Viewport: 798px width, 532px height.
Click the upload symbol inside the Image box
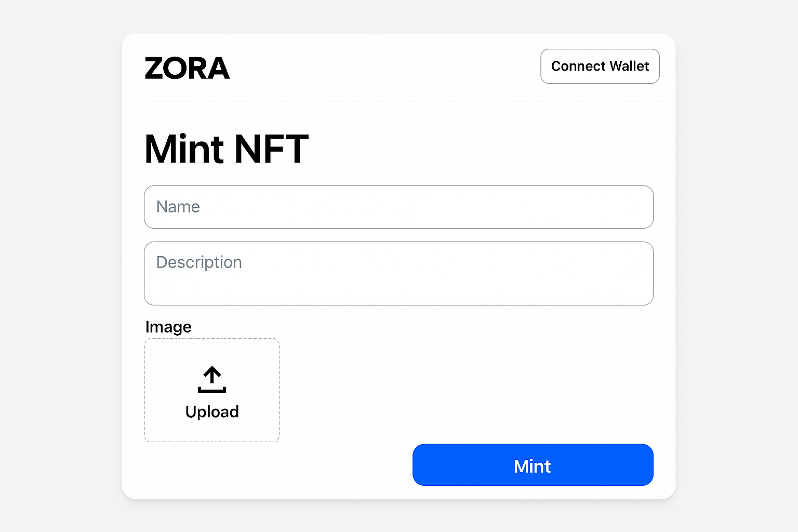coord(211,379)
